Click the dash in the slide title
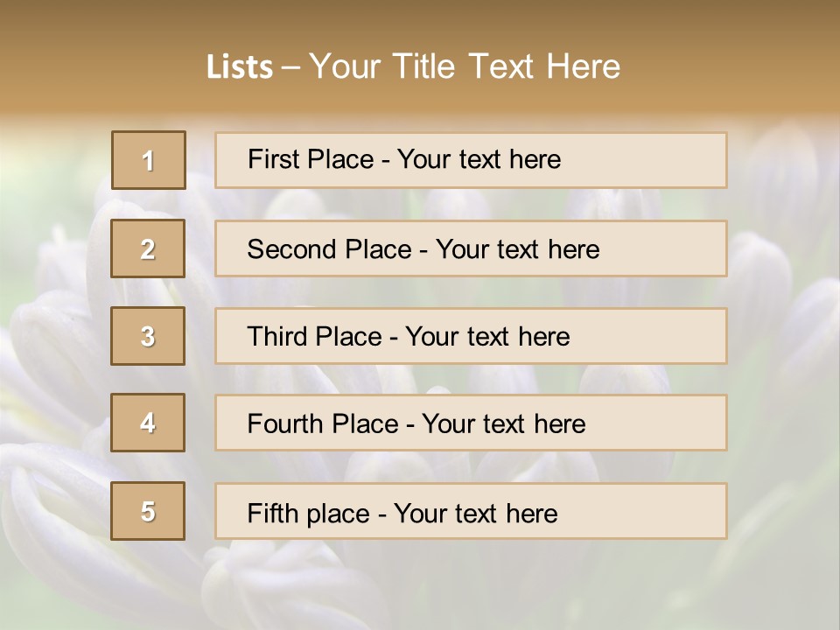 click(x=290, y=66)
